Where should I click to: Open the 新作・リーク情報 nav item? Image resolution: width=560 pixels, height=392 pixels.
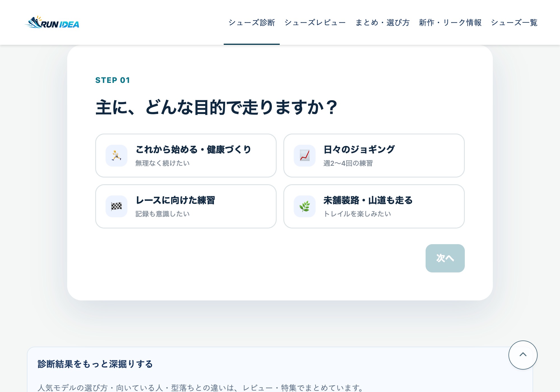[x=450, y=22]
